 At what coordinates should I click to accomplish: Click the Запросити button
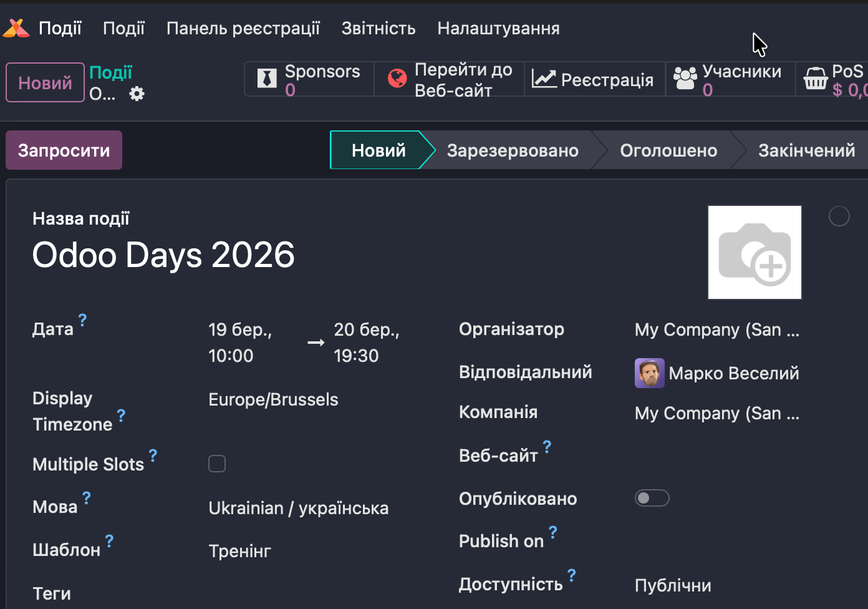point(64,150)
